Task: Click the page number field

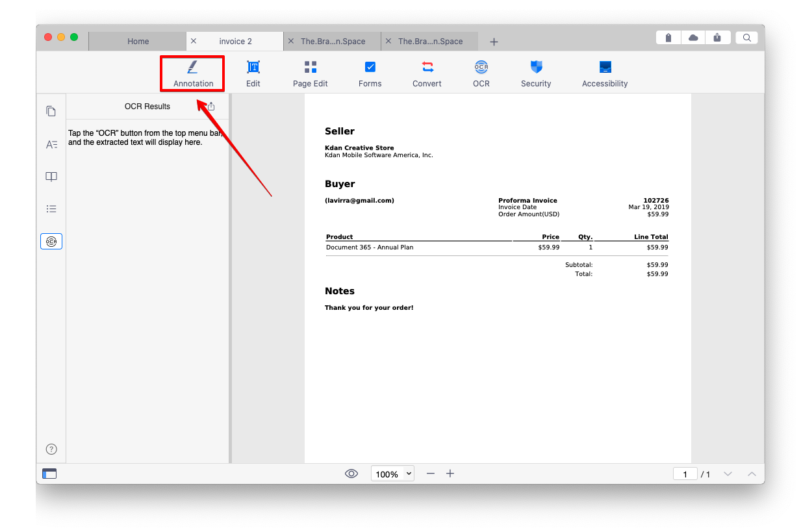Action: coord(685,474)
